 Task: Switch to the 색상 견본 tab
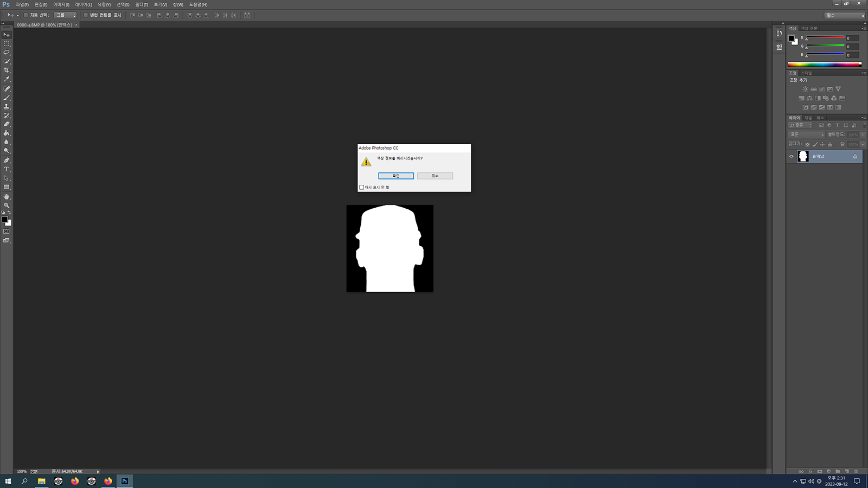(809, 28)
